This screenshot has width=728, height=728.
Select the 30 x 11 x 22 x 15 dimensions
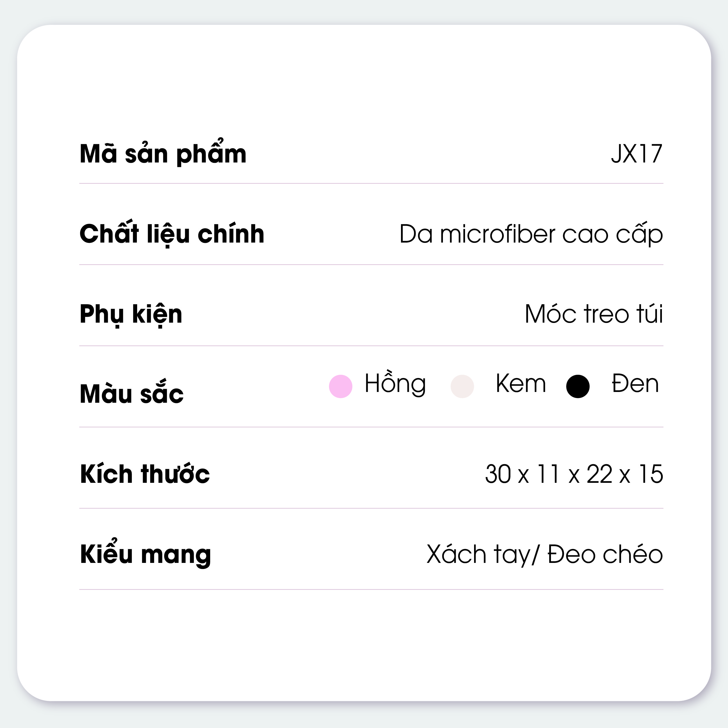[x=574, y=474]
